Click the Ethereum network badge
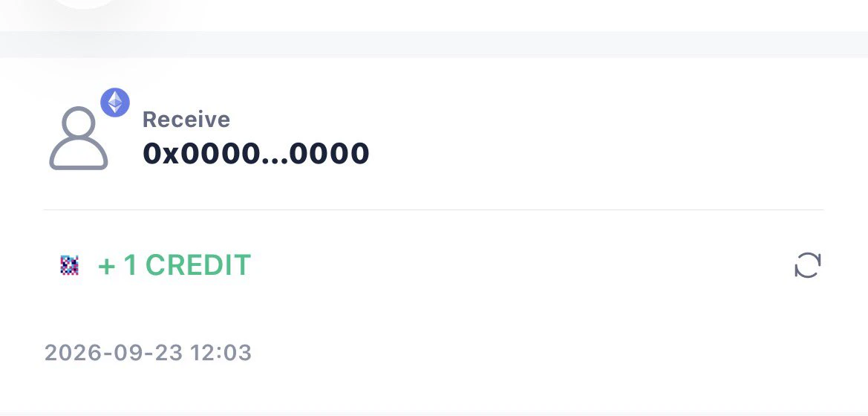 click(x=115, y=103)
